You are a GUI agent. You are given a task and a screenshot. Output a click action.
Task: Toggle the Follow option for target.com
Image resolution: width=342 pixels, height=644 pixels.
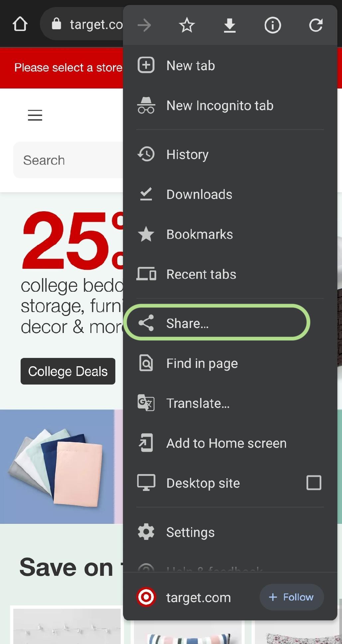(291, 597)
